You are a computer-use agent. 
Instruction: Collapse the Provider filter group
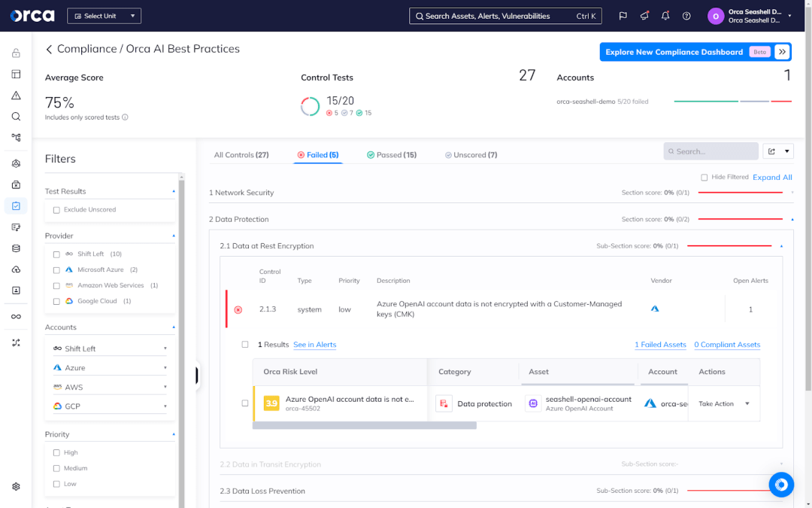[x=174, y=236]
